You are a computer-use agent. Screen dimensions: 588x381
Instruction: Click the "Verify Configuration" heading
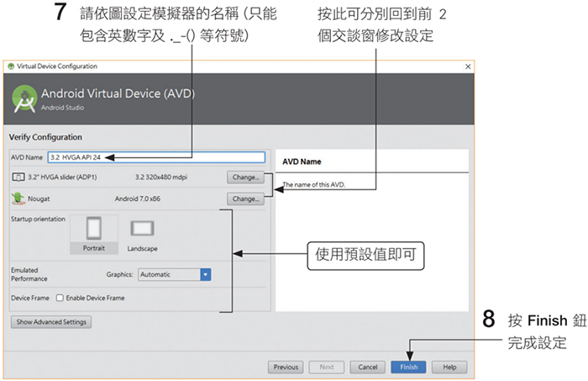(x=45, y=137)
